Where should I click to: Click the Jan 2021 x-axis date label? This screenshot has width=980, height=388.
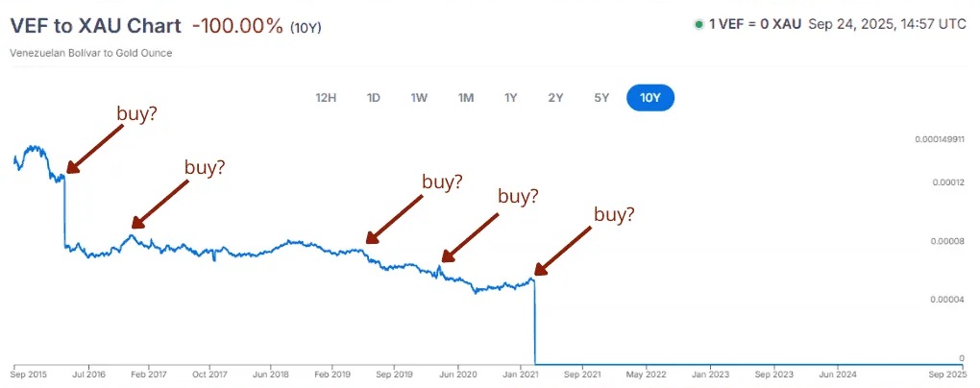tap(520, 372)
